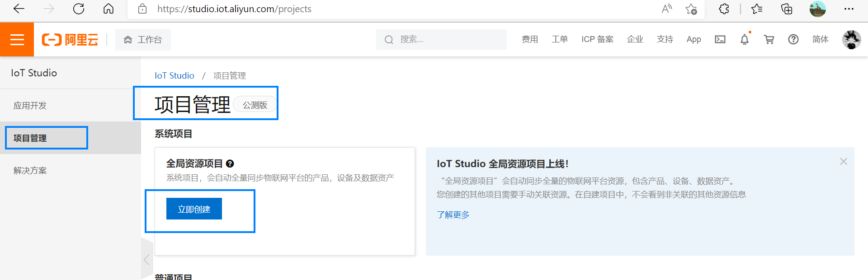This screenshot has width=868, height=280.
Task: Select 解决方案 in the sidebar
Action: 71,170
